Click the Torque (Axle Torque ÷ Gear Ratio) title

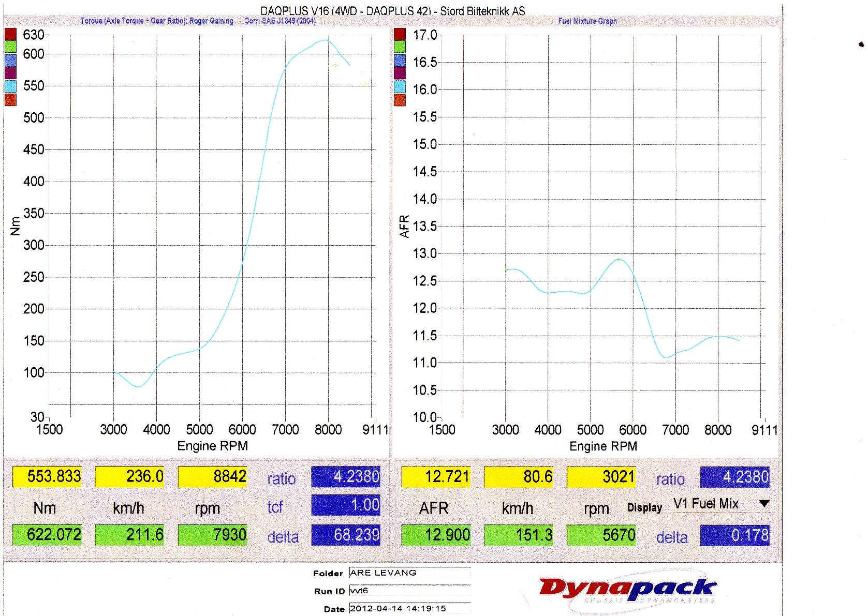pos(156,21)
